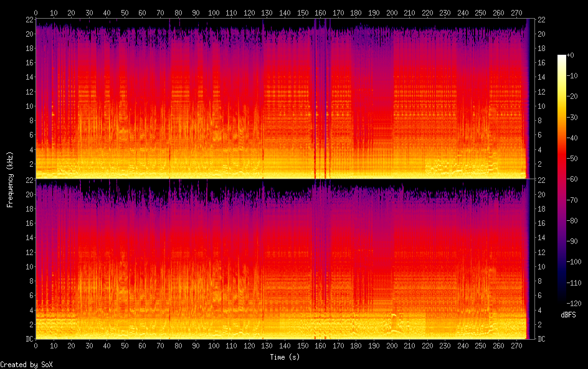Image resolution: width=588 pixels, height=369 pixels.
Task: Click the dBFS color scale bar
Action: (561, 179)
